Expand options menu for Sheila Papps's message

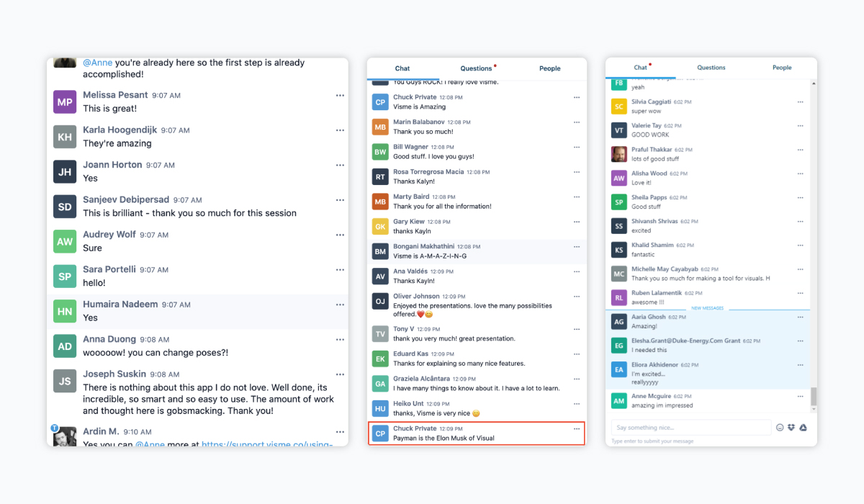click(800, 197)
